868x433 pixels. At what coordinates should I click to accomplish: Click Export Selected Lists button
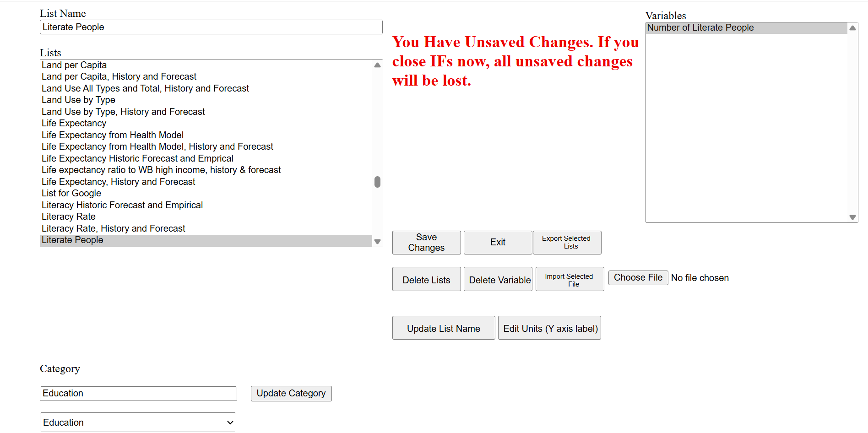click(x=567, y=243)
